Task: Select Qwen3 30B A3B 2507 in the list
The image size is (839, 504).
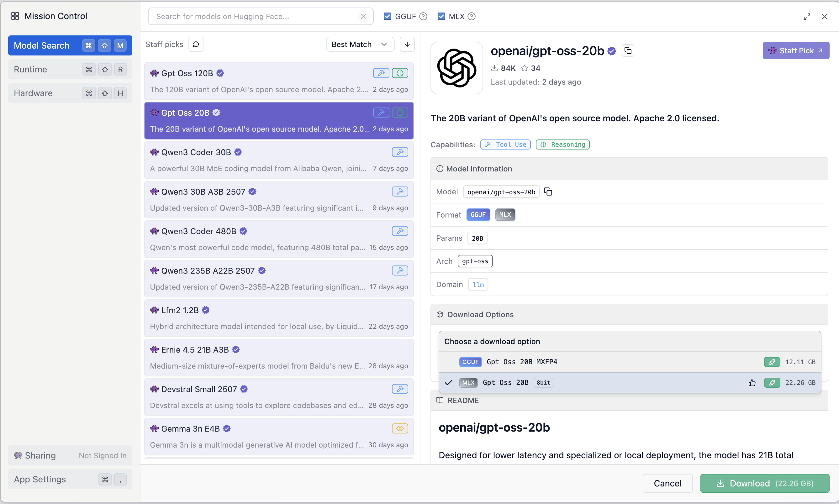Action: [x=278, y=200]
